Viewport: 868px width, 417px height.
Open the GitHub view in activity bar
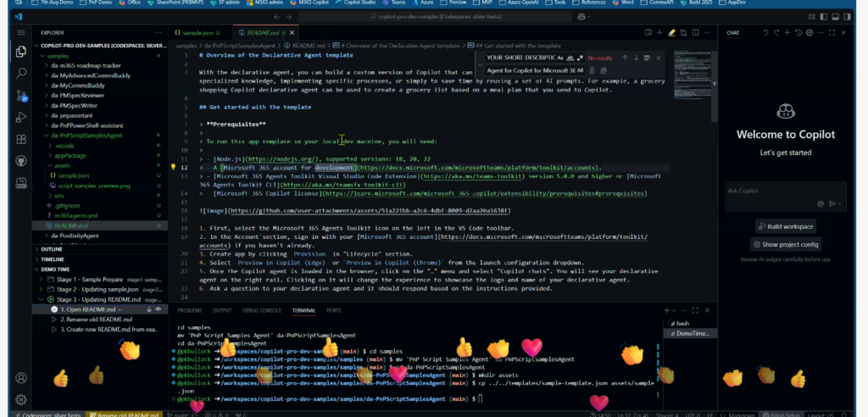tap(21, 161)
